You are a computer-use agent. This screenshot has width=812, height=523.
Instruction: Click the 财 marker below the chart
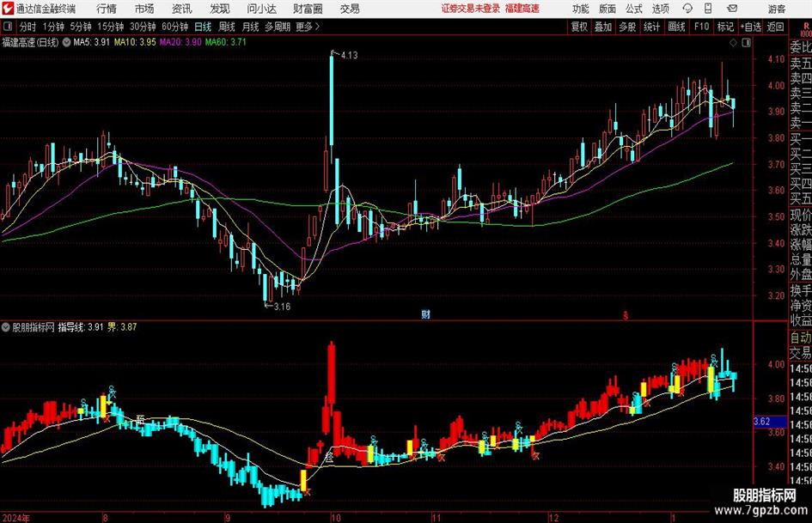(x=425, y=313)
